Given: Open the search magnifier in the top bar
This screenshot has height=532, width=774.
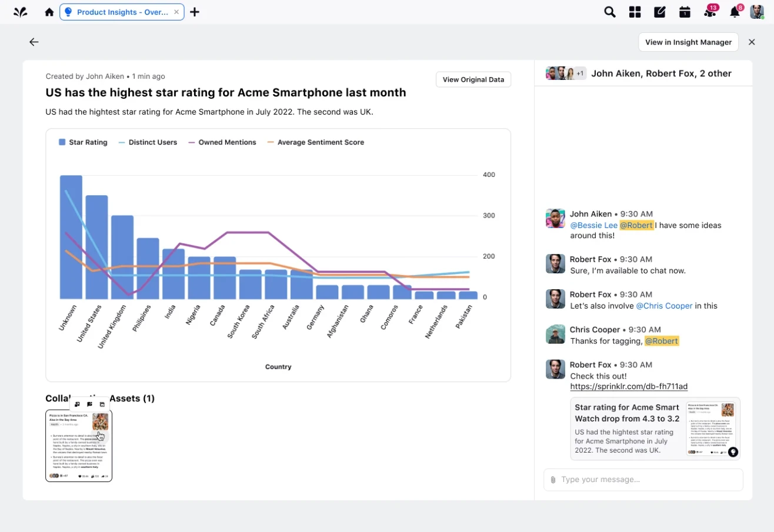Looking at the screenshot, I should click(610, 12).
